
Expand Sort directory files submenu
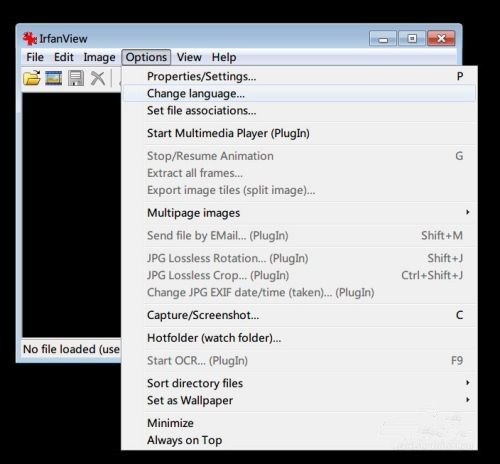point(299,383)
